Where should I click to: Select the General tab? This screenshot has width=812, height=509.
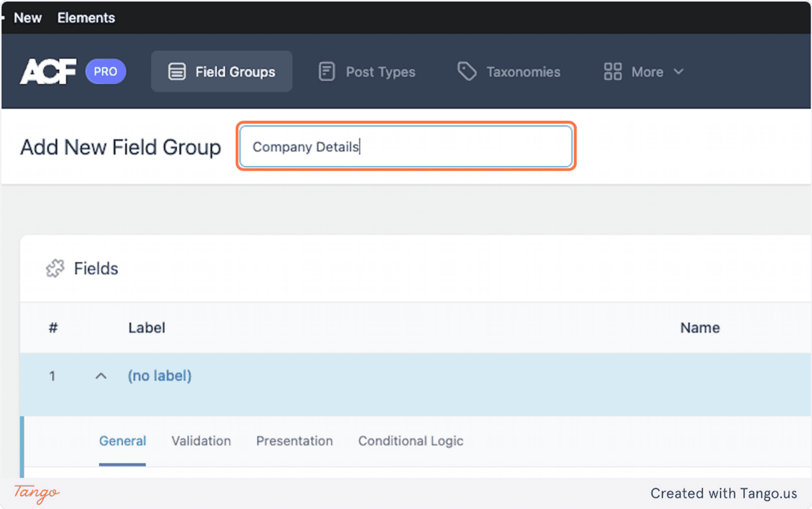pyautogui.click(x=122, y=441)
